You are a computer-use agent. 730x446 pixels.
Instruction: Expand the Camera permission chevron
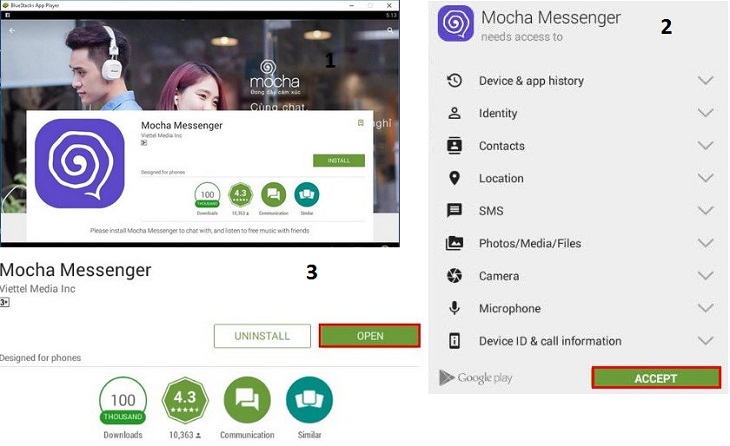coord(706,276)
